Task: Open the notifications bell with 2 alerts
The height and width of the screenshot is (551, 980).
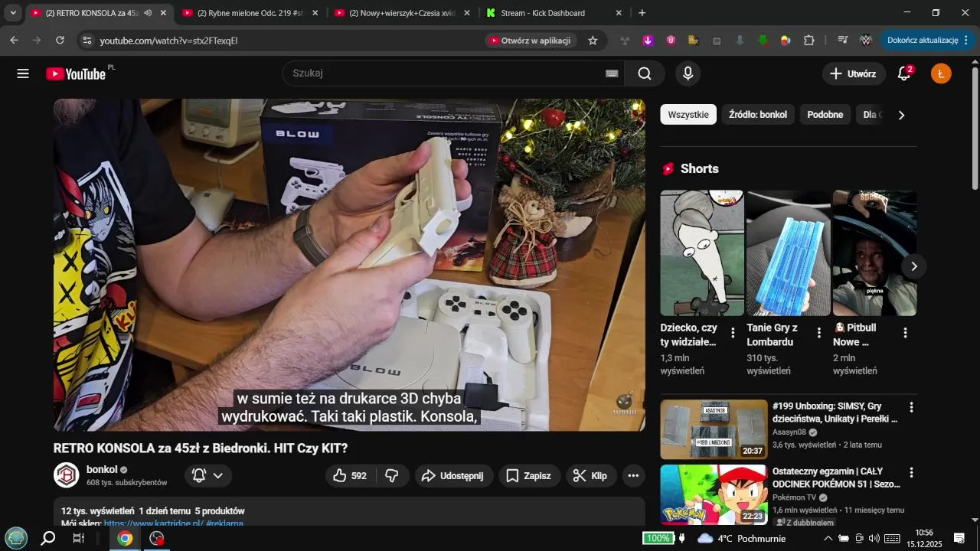Action: coord(904,73)
